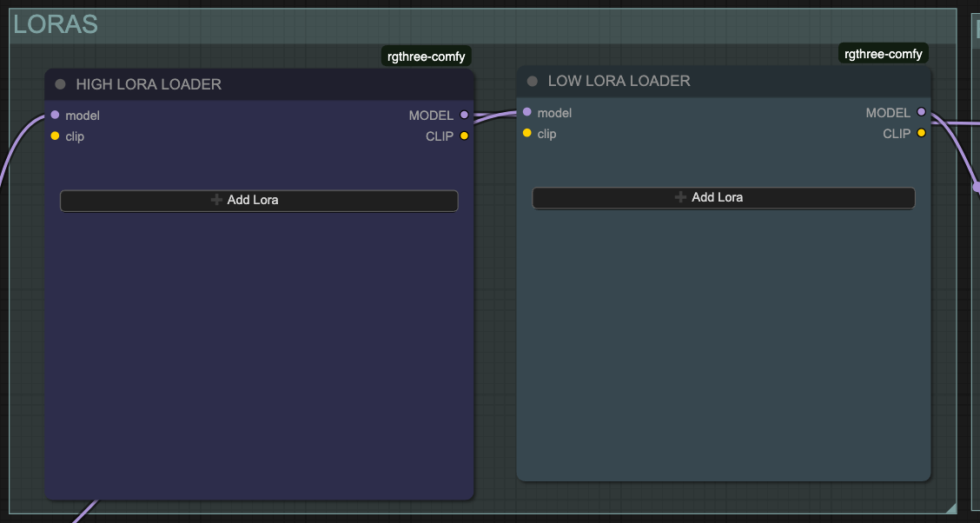
Task: Click HIGH LORA LOADER model input port
Action: click(55, 115)
